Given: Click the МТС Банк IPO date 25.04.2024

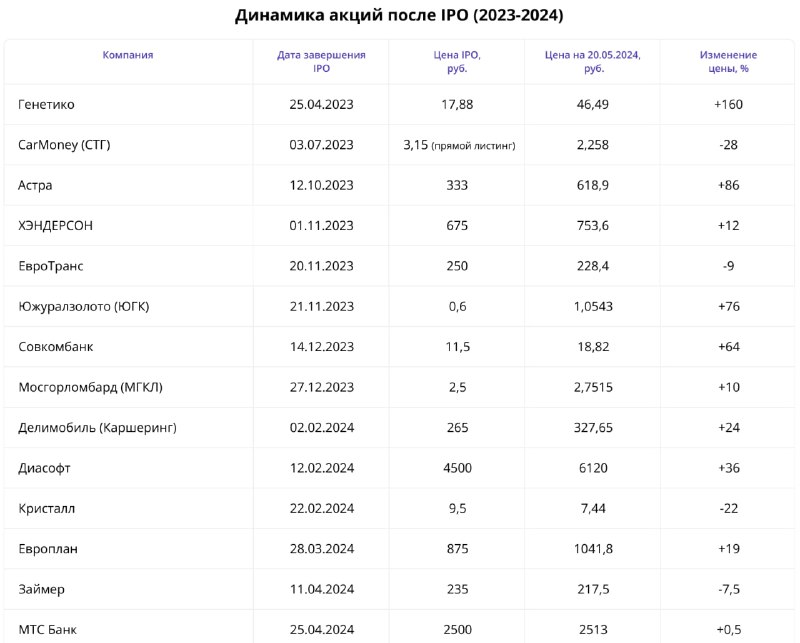Looking at the screenshot, I should (321, 630).
